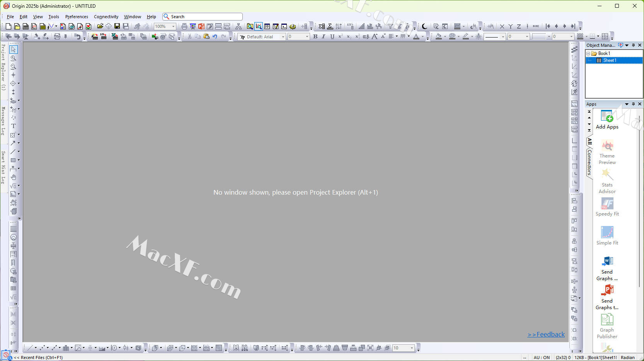Click the Open project folder icon
Viewport: 644px width, 361px height.
[100, 26]
